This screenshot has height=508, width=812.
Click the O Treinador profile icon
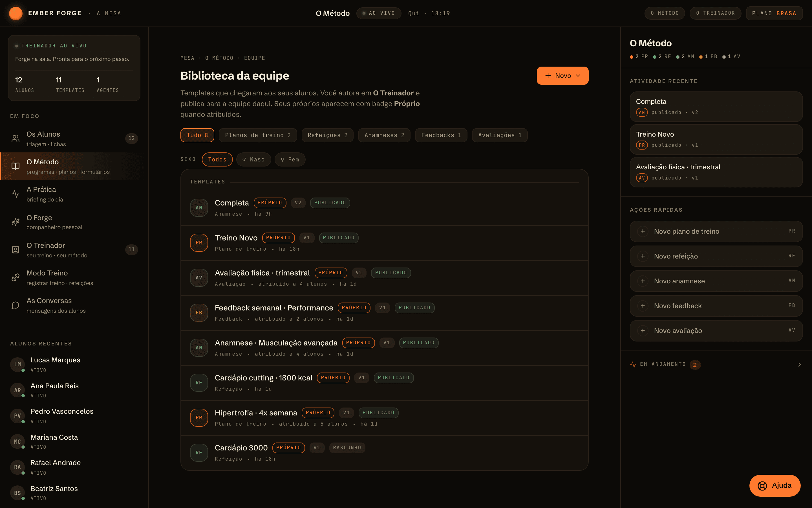[x=16, y=250]
